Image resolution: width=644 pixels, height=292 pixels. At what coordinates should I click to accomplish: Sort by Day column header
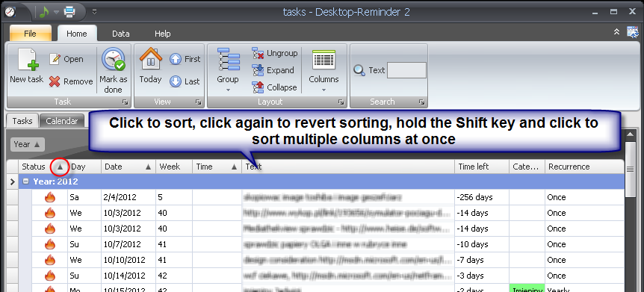click(x=84, y=167)
